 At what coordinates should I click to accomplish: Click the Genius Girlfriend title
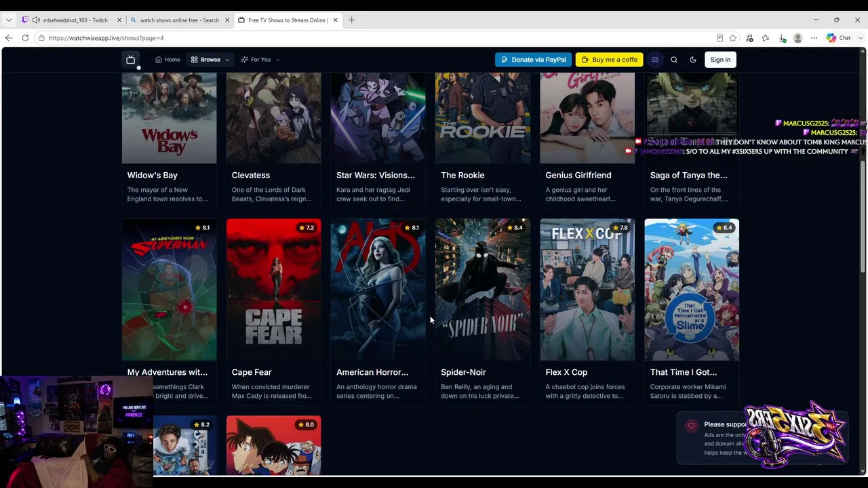pyautogui.click(x=578, y=176)
